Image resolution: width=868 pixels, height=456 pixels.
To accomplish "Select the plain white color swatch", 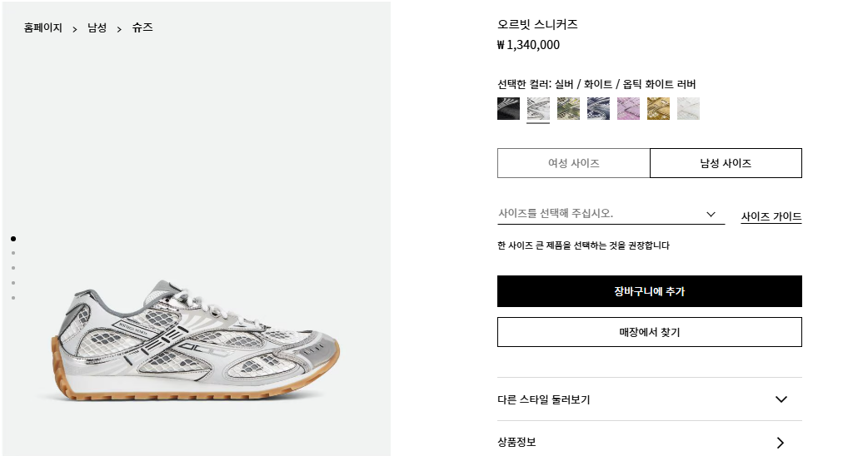I will point(688,109).
